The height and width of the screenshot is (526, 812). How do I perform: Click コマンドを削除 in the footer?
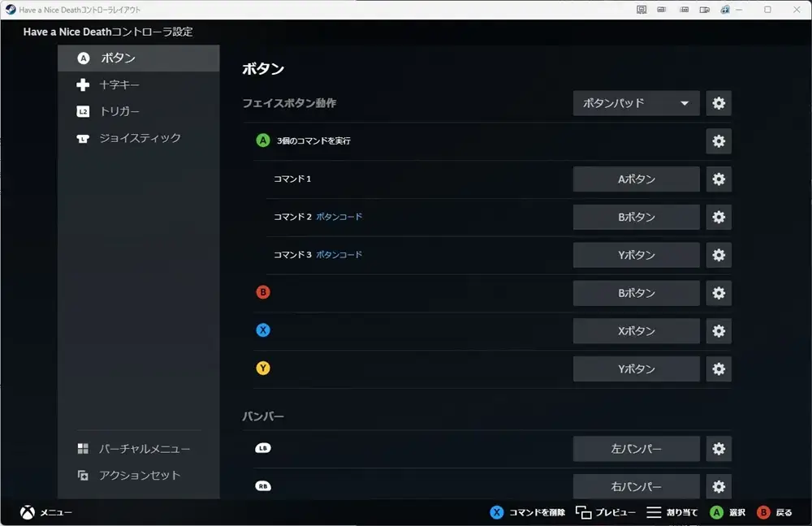537,512
